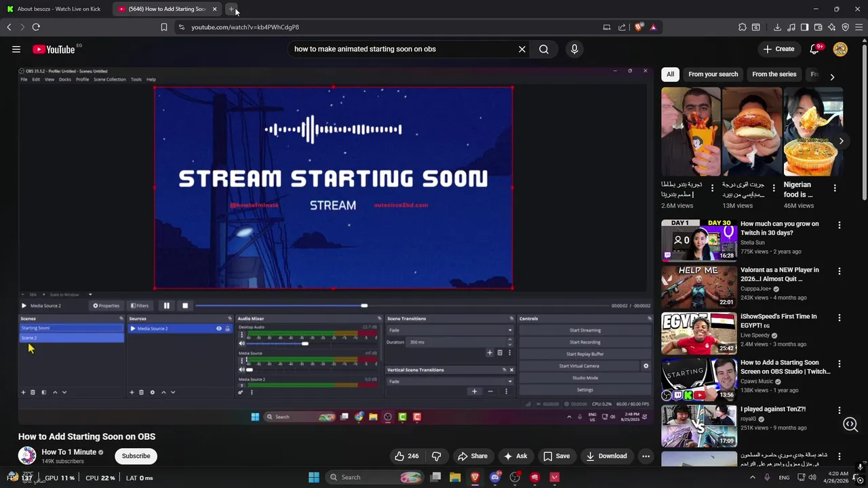Run search with the magnifier button
Image resolution: width=868 pixels, height=488 pixels.
point(544,49)
